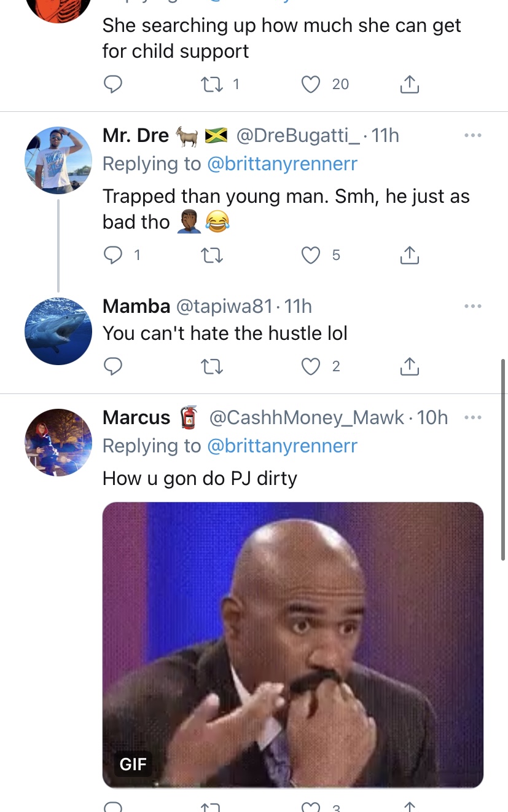Like Mamba's tweet with 2 likes
The width and height of the screenshot is (508, 812).
[311, 366]
